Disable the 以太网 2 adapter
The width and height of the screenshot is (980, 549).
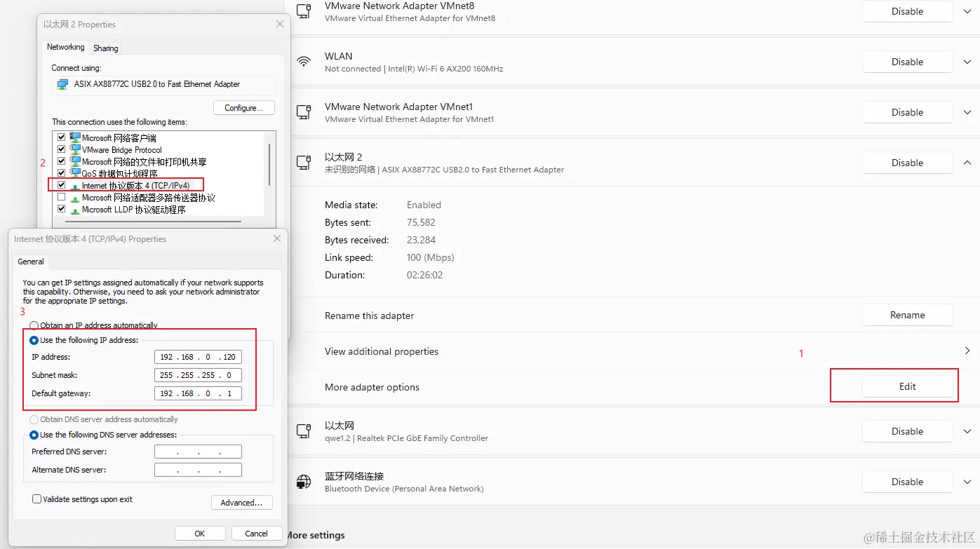tap(908, 163)
